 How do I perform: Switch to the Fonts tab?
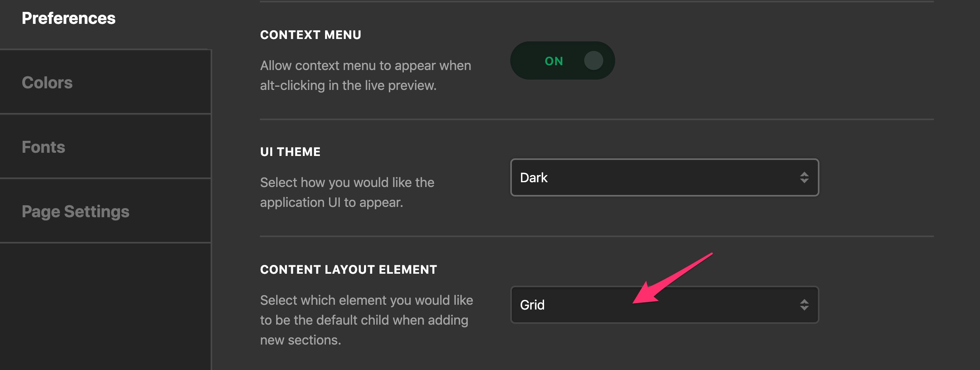click(105, 147)
